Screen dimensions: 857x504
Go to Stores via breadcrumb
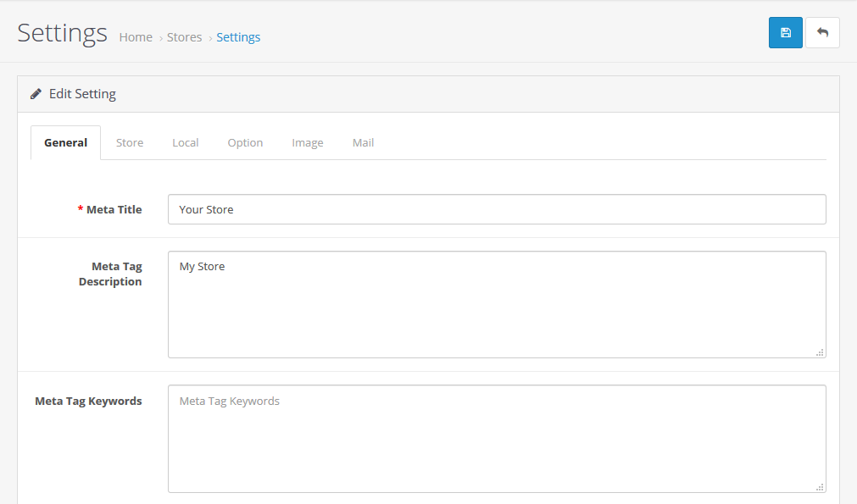pos(184,37)
